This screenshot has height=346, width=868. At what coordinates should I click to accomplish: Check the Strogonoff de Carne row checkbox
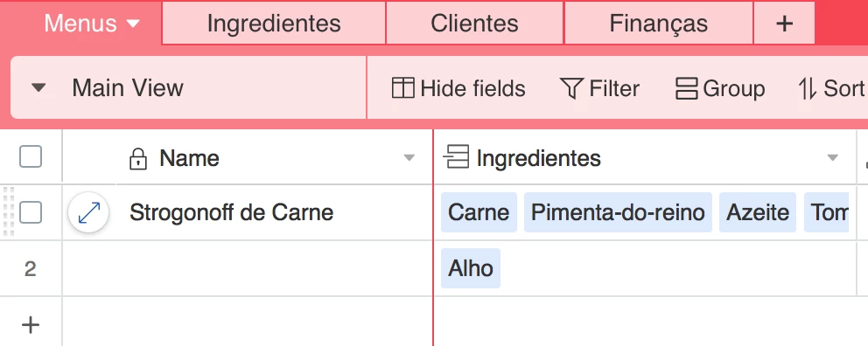tap(31, 212)
